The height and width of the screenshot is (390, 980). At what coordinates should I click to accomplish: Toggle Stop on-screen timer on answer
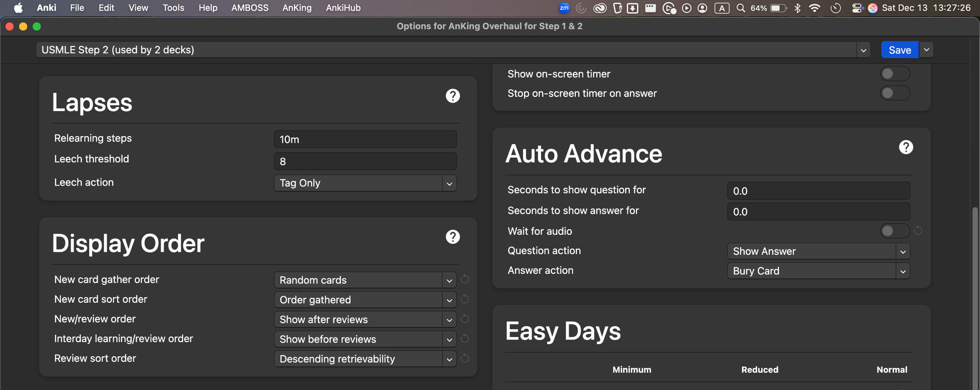pos(894,93)
